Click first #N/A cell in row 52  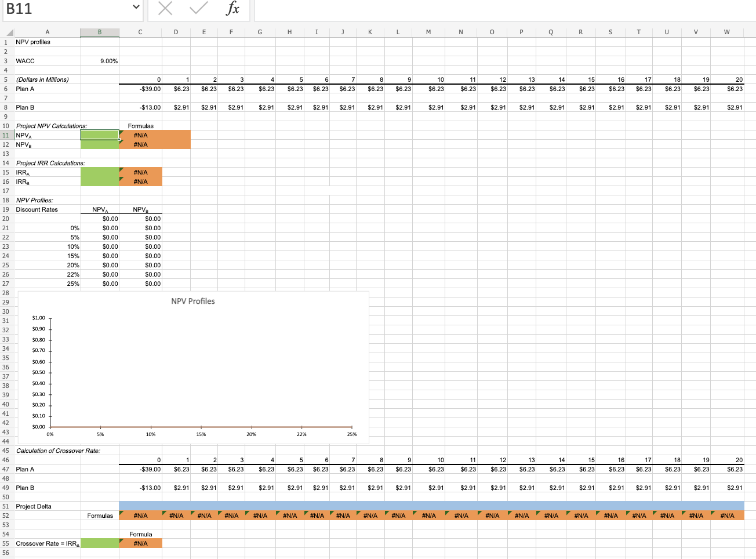click(141, 516)
